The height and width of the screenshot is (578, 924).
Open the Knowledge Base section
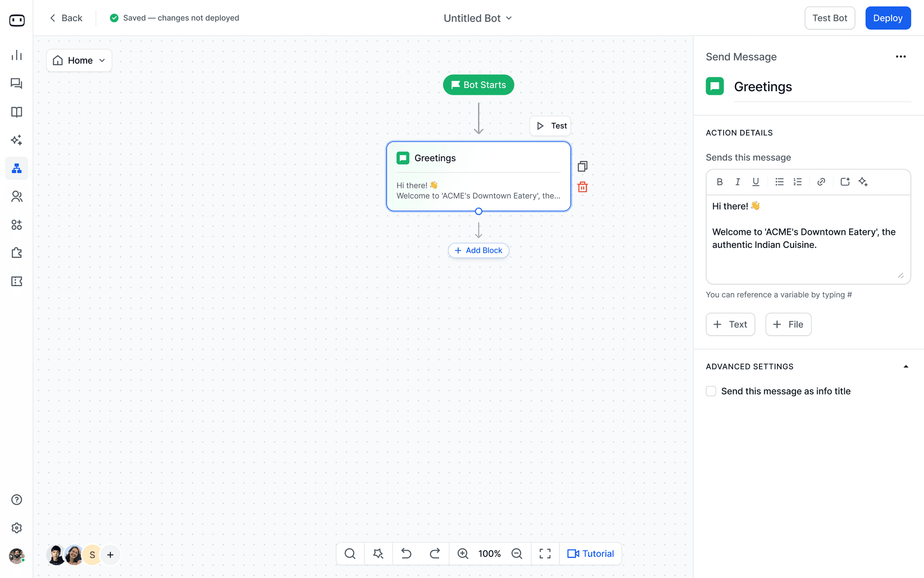(x=16, y=112)
